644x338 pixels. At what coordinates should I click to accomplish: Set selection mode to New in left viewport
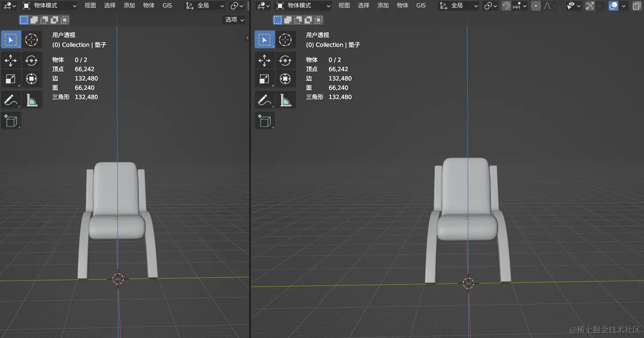point(23,20)
